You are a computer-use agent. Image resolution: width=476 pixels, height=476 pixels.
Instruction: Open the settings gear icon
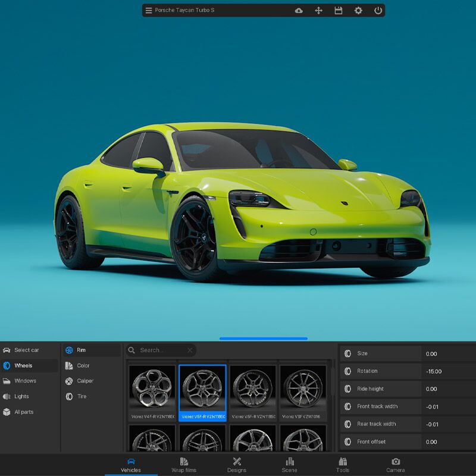pos(357,10)
